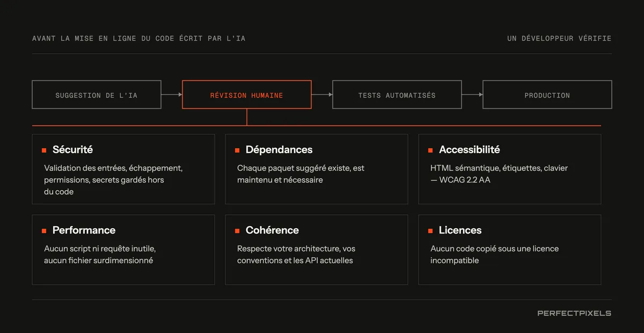This screenshot has height=333, width=644.
Task: Click the text 'Aucun script ni requête inutile,'
Action: click(100, 249)
